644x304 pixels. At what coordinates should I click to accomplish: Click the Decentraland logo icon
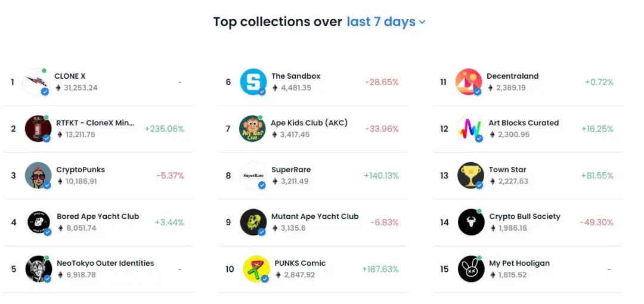click(468, 82)
